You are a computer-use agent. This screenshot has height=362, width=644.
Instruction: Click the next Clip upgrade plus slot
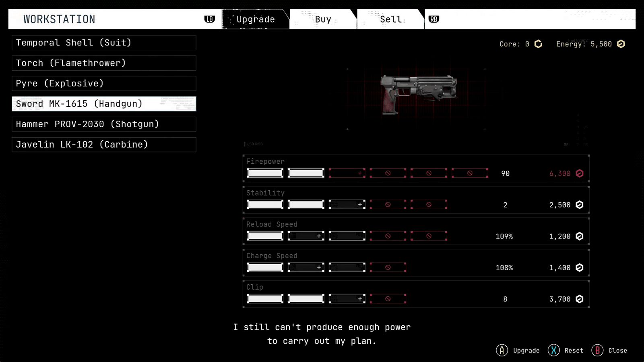point(347,299)
